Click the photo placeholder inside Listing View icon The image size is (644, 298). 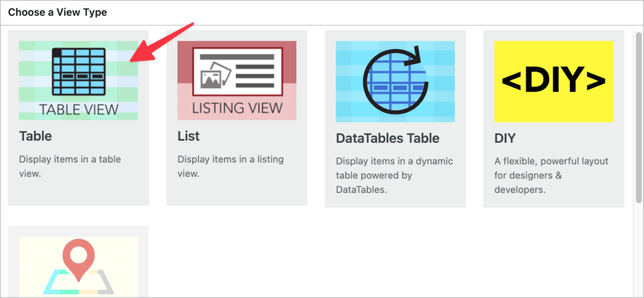[x=216, y=75]
